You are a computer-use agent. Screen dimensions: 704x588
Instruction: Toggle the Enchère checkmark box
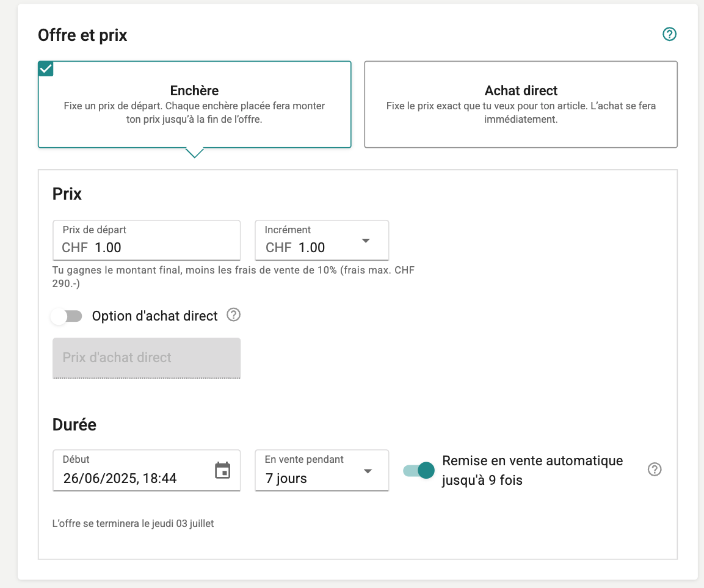click(x=46, y=68)
